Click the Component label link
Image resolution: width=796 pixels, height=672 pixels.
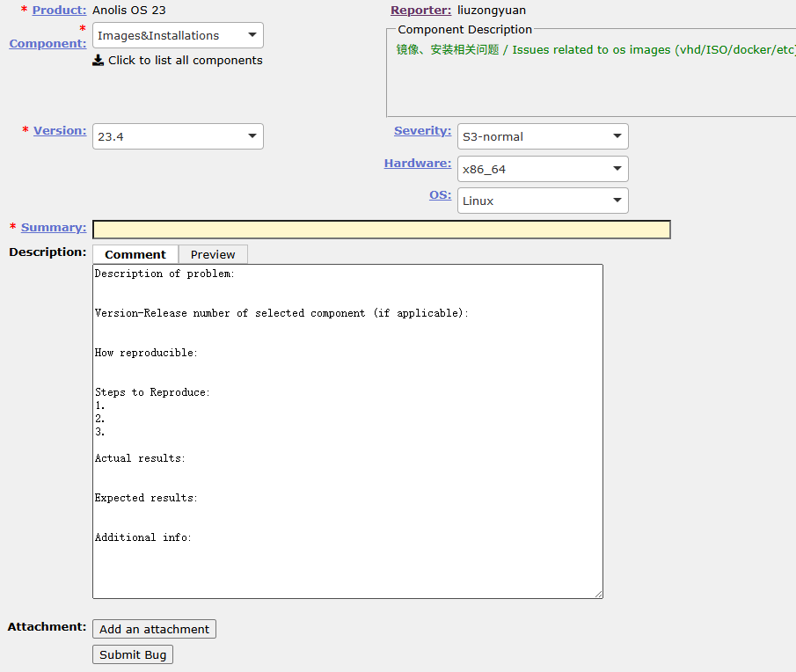click(x=47, y=43)
